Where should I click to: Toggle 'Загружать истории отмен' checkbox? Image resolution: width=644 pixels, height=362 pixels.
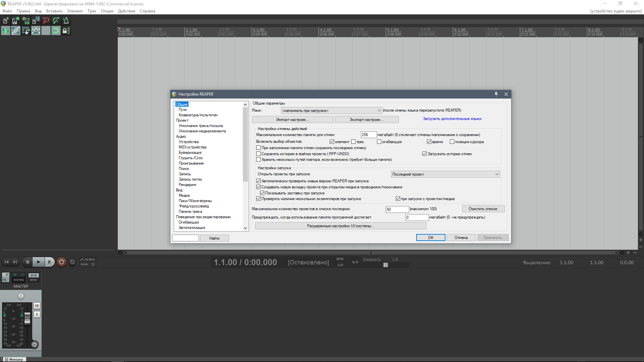point(424,154)
